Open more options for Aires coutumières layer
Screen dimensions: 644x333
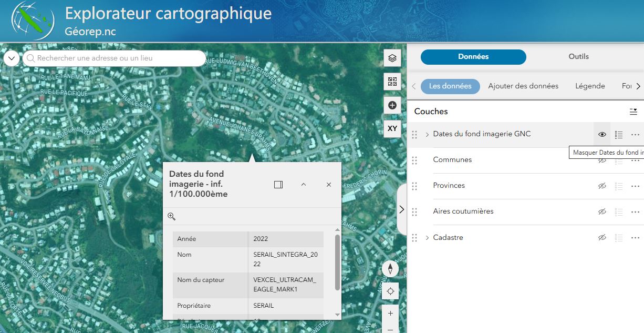[635, 212]
